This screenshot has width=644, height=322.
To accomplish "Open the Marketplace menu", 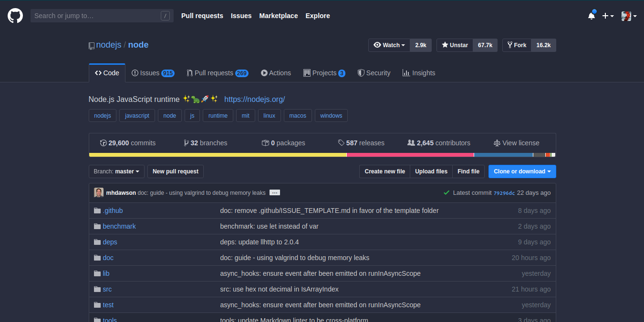I will pyautogui.click(x=279, y=16).
